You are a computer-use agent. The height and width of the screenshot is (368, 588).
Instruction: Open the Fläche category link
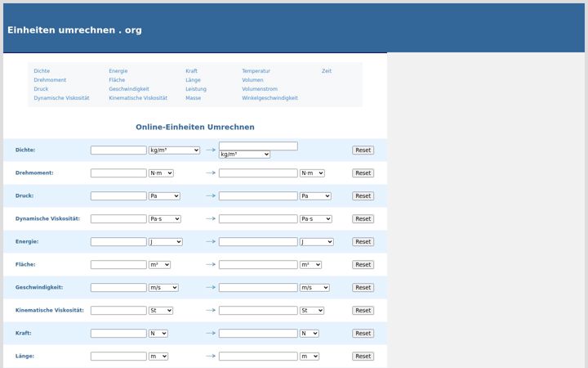pyautogui.click(x=117, y=80)
